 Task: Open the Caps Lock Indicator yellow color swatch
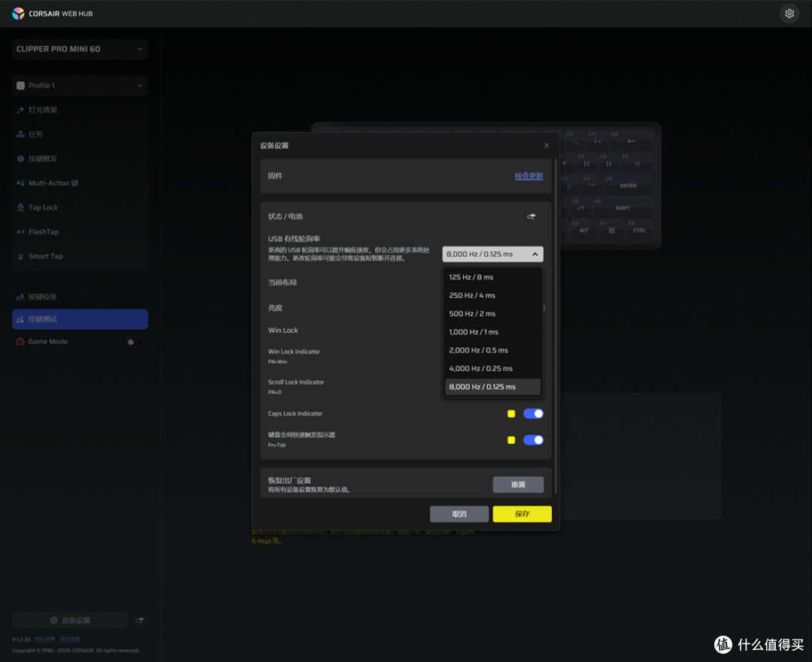(511, 413)
